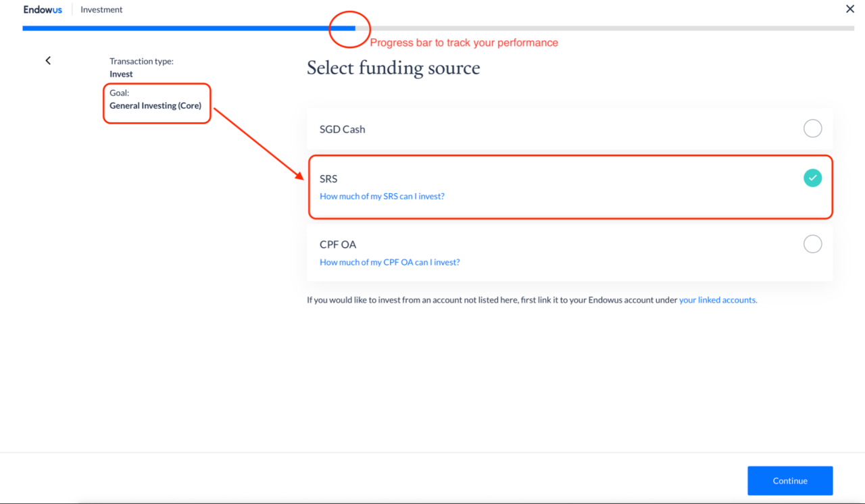Click the Investment label in the header
This screenshot has height=504, width=865.
101,9
